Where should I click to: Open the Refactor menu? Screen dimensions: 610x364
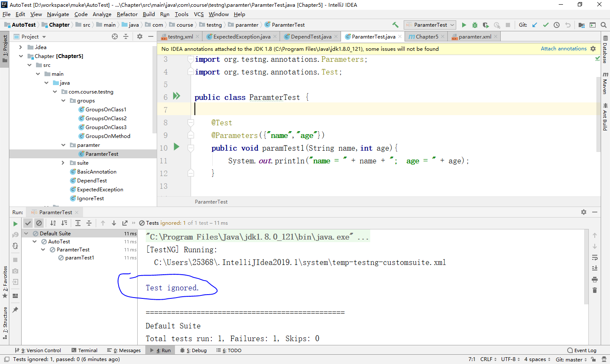pos(127,14)
